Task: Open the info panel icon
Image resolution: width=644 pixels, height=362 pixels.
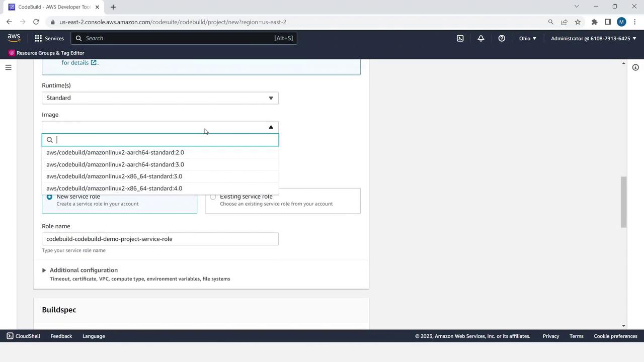Action: 635,67
